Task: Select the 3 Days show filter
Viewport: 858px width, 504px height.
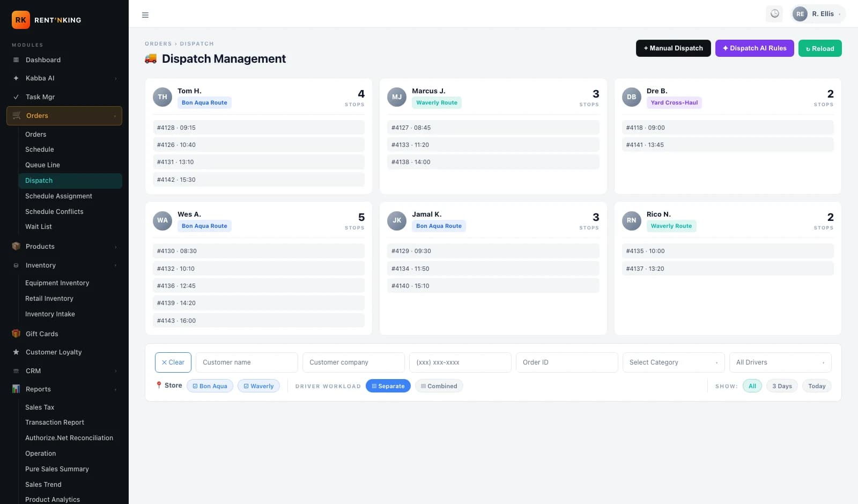Action: click(x=782, y=386)
